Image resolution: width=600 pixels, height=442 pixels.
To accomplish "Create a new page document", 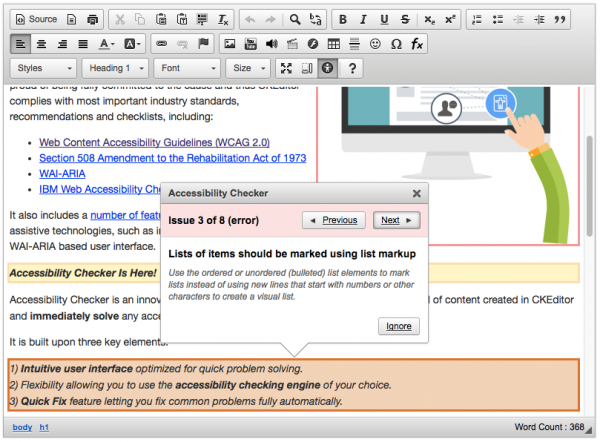I will coord(72,19).
